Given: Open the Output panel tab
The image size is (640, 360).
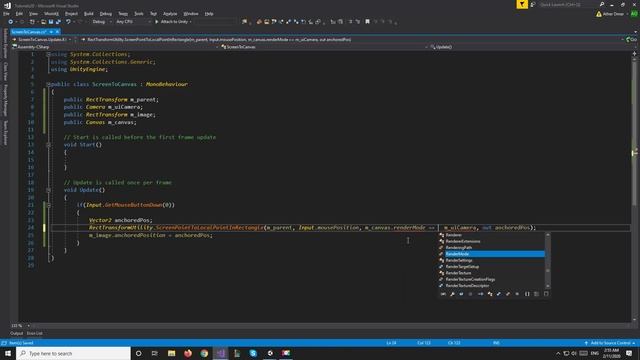Looking at the screenshot, I should [x=17, y=333].
